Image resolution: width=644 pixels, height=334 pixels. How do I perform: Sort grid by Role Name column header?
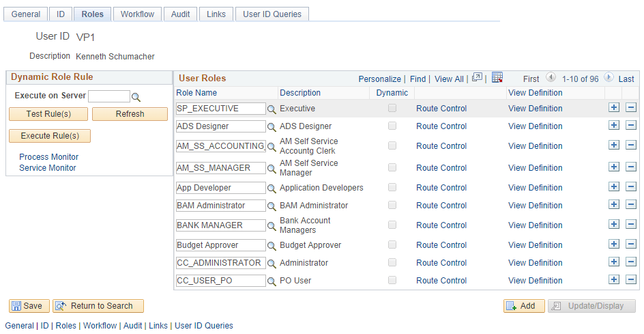(x=196, y=93)
